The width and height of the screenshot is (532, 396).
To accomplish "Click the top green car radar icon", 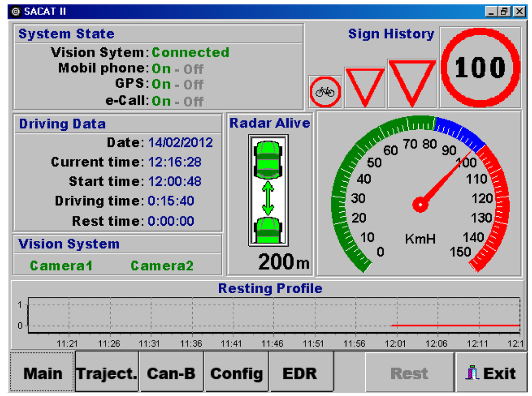I will point(268,159).
